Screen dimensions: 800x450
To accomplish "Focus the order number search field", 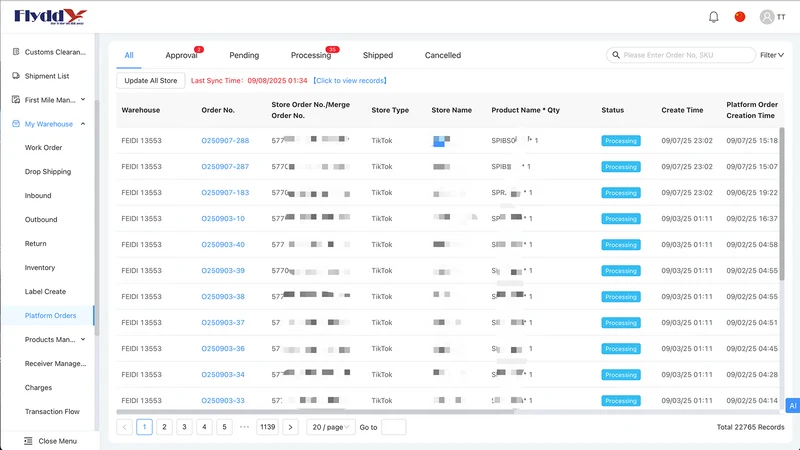I will 681,55.
